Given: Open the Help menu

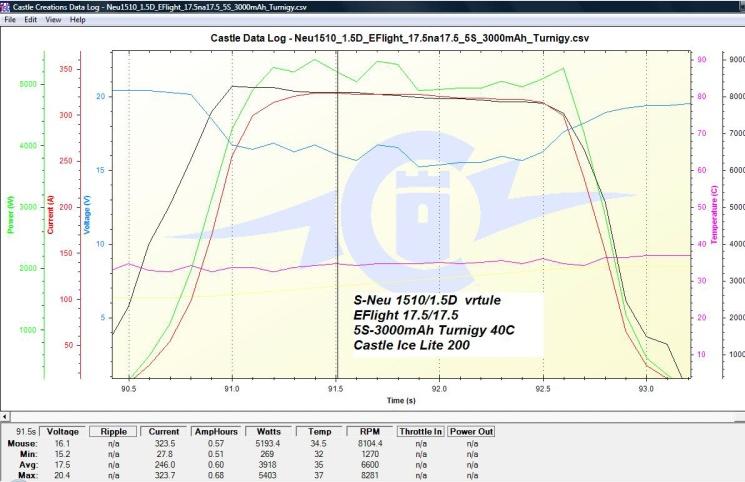Looking at the screenshot, I should click(x=77, y=19).
